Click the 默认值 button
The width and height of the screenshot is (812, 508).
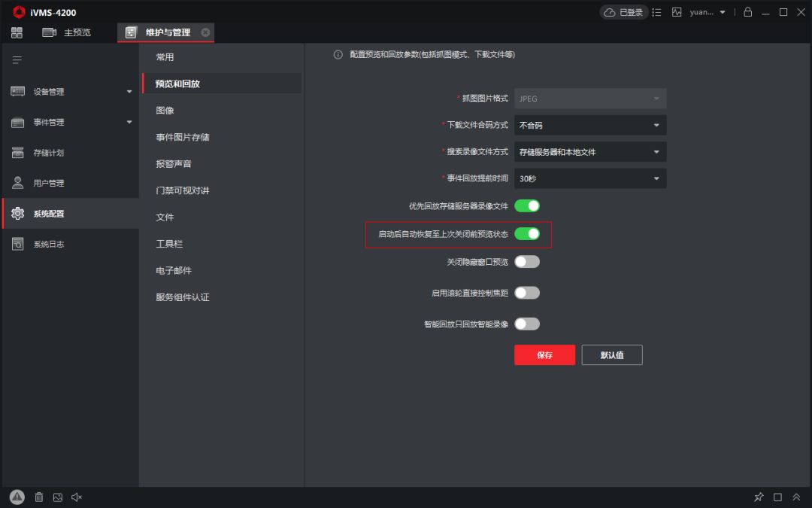611,355
